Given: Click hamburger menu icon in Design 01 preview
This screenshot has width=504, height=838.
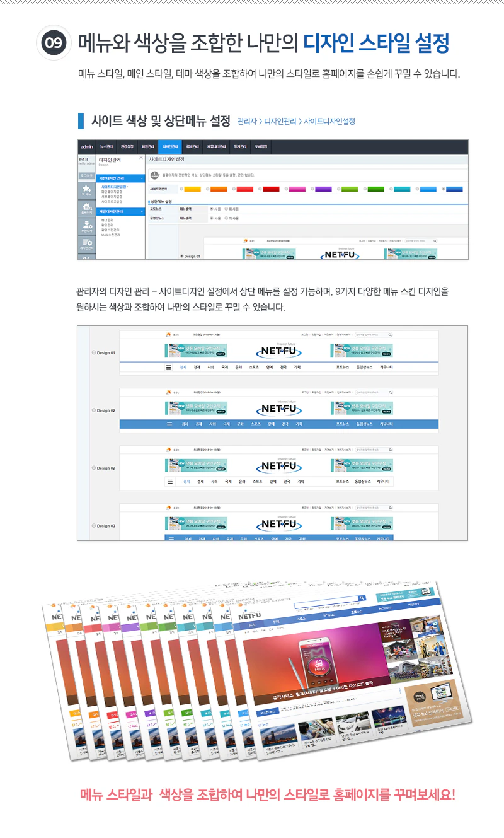Looking at the screenshot, I should pos(169,366).
